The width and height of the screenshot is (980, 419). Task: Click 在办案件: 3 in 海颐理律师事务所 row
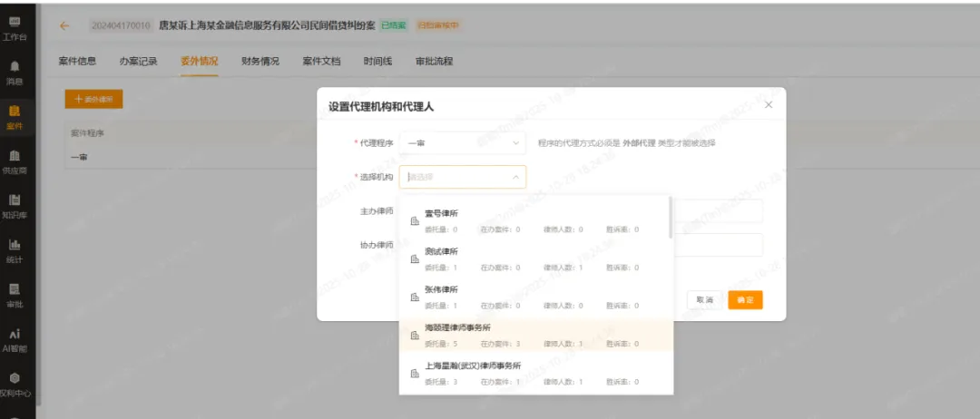click(501, 344)
